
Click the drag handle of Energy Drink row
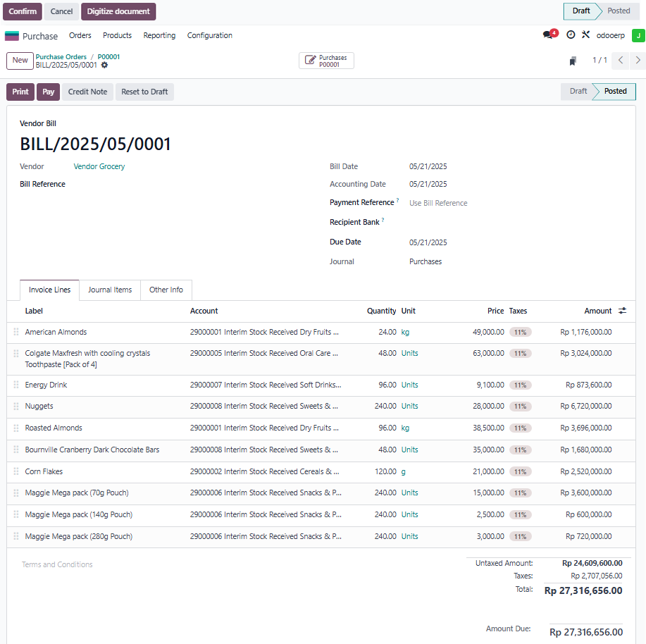tap(16, 385)
